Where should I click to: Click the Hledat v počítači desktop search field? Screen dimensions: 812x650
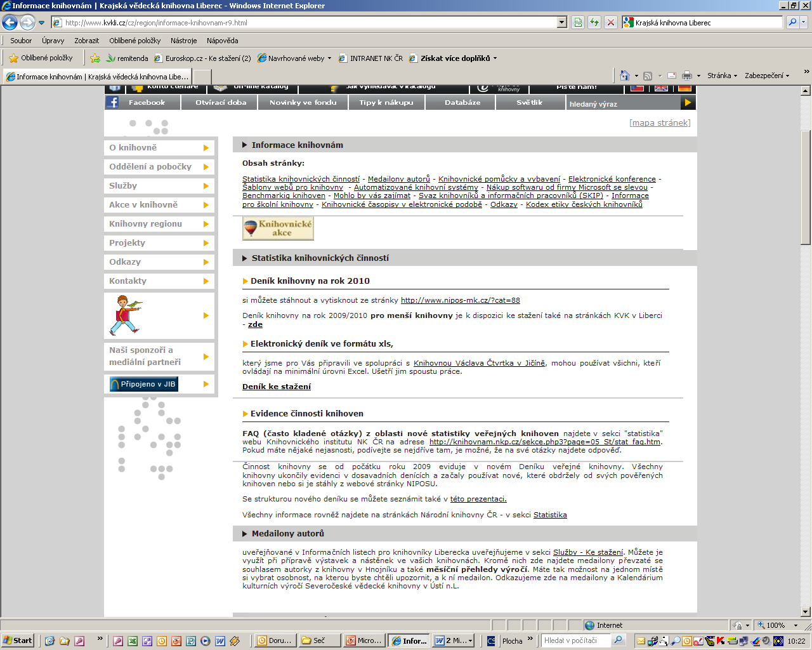coord(577,640)
